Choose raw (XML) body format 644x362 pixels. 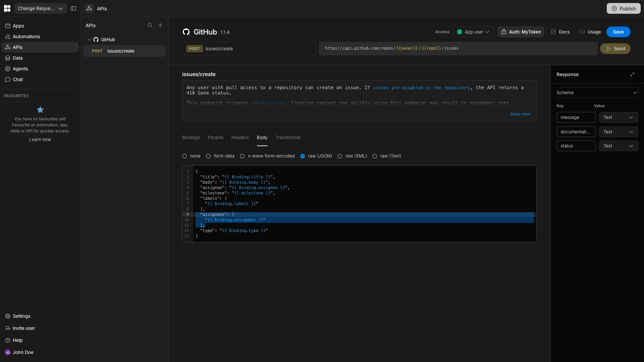click(340, 156)
